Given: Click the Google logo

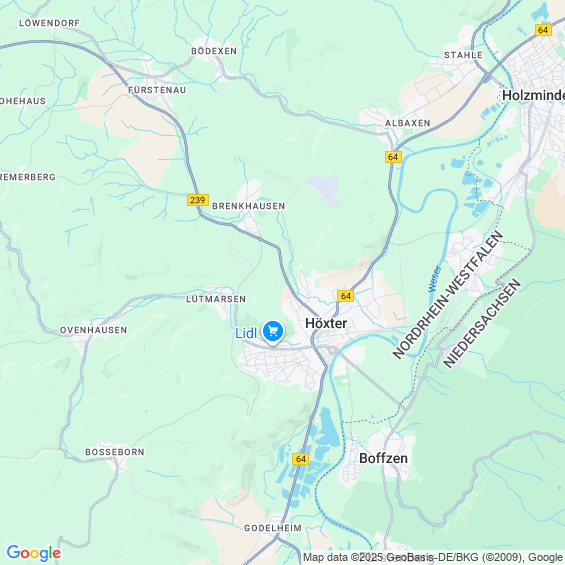Looking at the screenshot, I should (x=34, y=553).
